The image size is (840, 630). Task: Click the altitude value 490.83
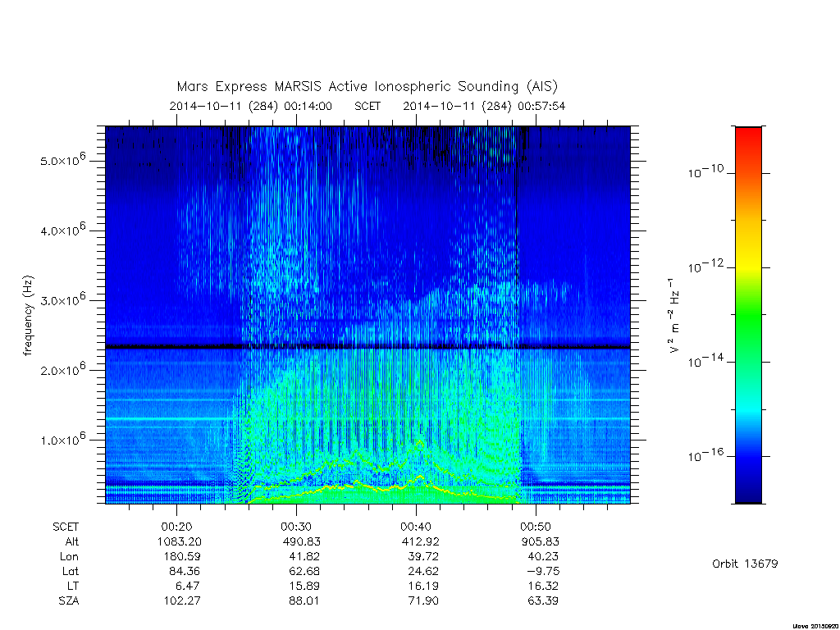(302, 541)
